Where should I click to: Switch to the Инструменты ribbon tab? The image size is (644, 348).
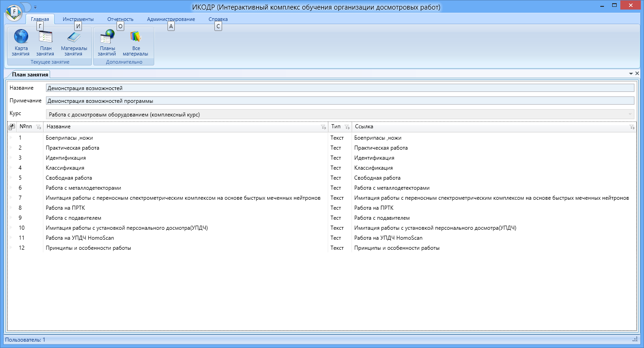point(78,19)
